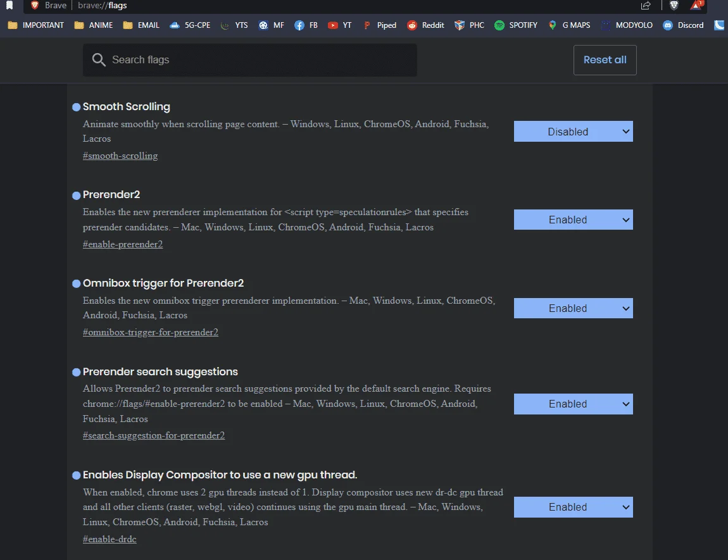Open the ANIME bookmarks folder
Viewport: 728px width, 560px height.
click(93, 25)
